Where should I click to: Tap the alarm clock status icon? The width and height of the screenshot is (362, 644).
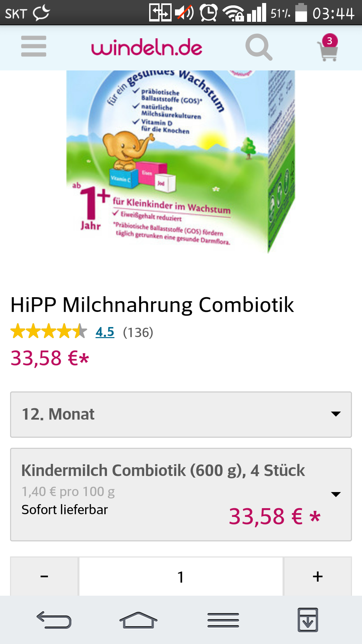coord(208,13)
